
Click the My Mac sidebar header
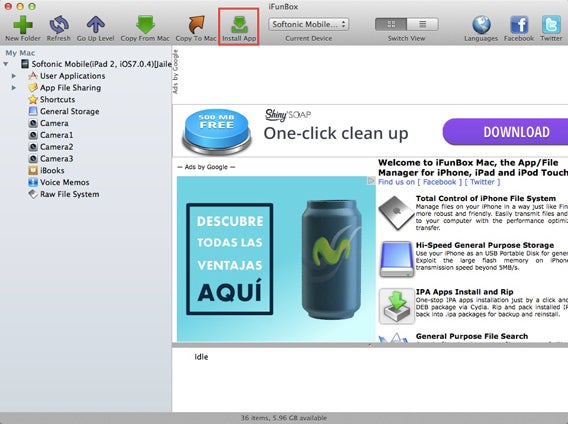(20, 53)
